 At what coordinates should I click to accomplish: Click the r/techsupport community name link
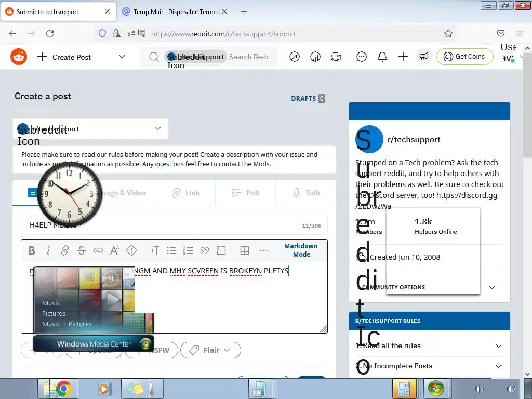[x=414, y=139]
